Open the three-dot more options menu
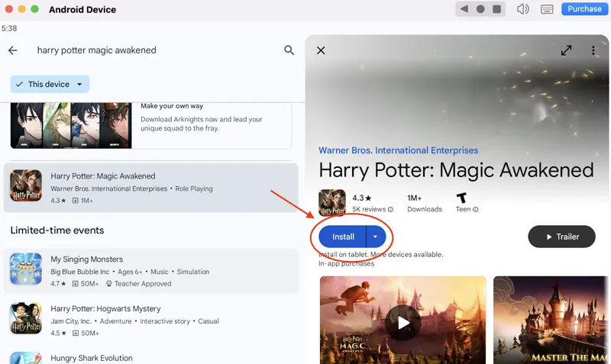This screenshot has height=364, width=611. (x=593, y=50)
